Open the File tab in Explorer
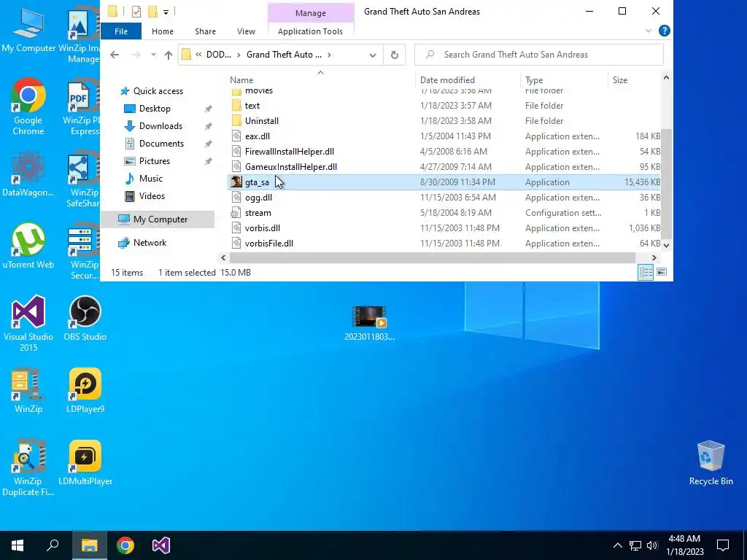The height and width of the screenshot is (560, 747). [121, 31]
